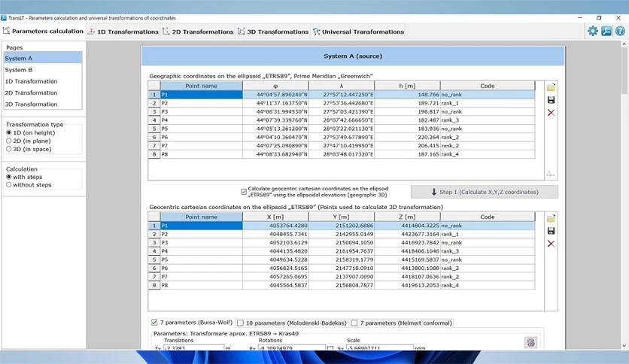The height and width of the screenshot is (364, 629).
Task: Open the help question mark icon
Action: pyautogui.click(x=620, y=31)
